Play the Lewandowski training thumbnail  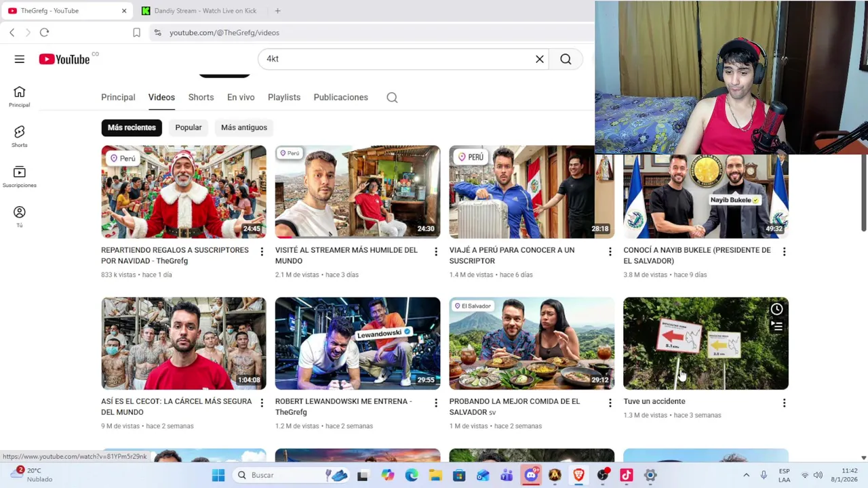click(x=357, y=344)
